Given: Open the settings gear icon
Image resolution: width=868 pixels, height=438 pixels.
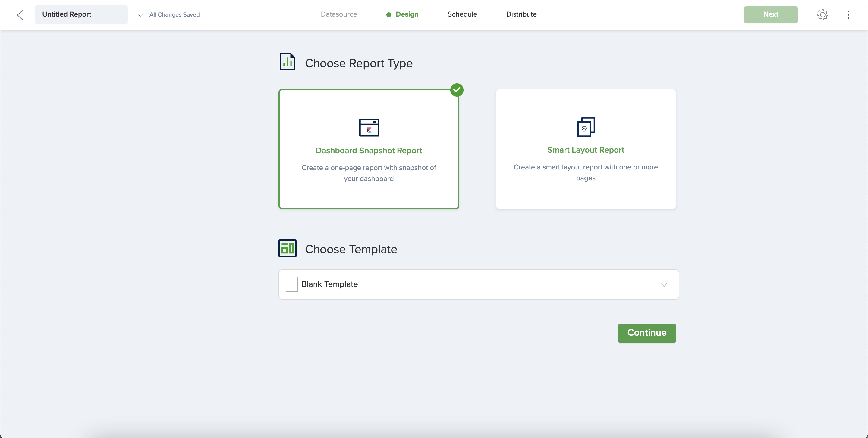Looking at the screenshot, I should 822,15.
